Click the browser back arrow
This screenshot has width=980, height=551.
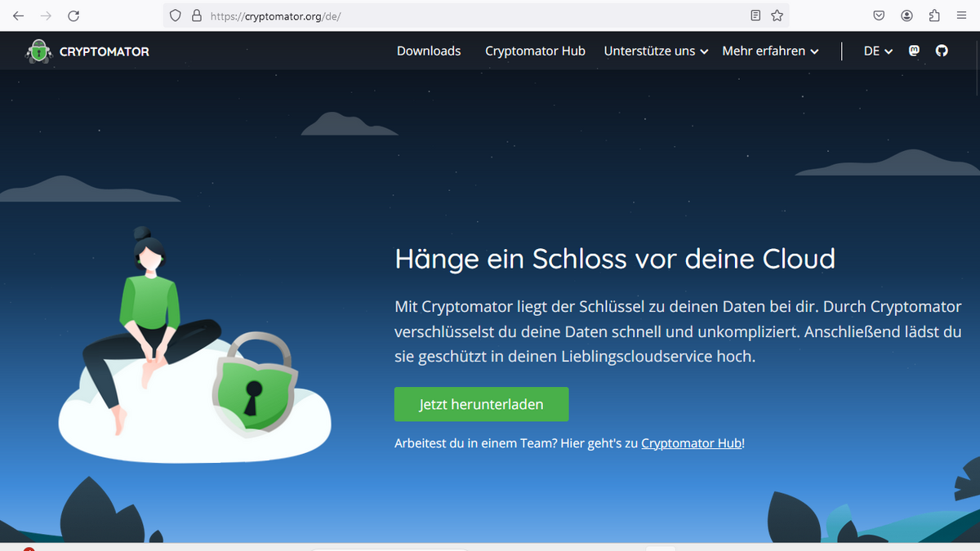(x=18, y=16)
